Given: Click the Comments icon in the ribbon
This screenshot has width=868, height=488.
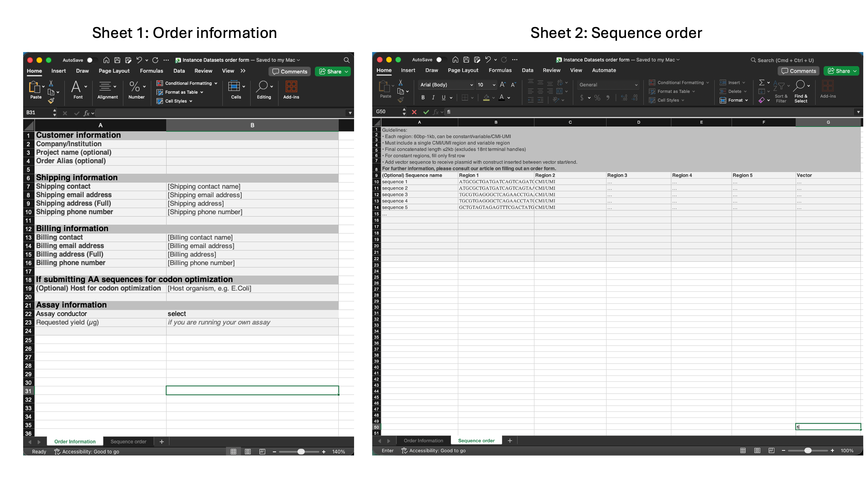Looking at the screenshot, I should point(289,71).
